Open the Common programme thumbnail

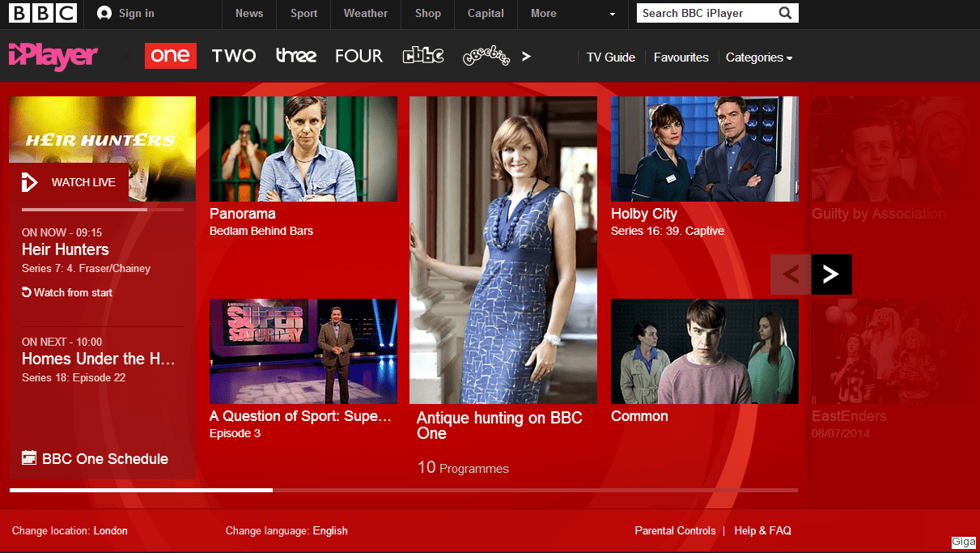click(x=705, y=351)
